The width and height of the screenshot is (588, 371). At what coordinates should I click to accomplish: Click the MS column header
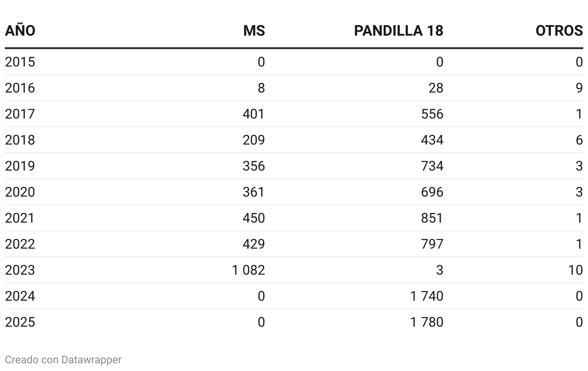click(x=254, y=30)
